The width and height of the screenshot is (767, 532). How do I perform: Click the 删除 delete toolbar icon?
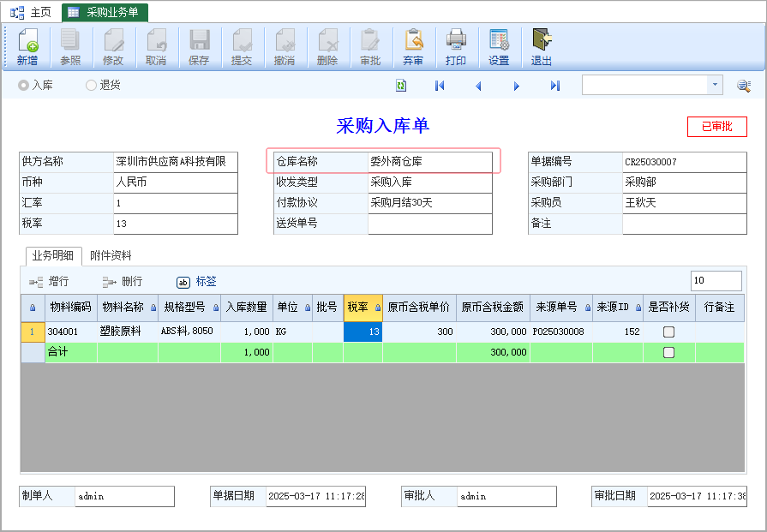327,47
